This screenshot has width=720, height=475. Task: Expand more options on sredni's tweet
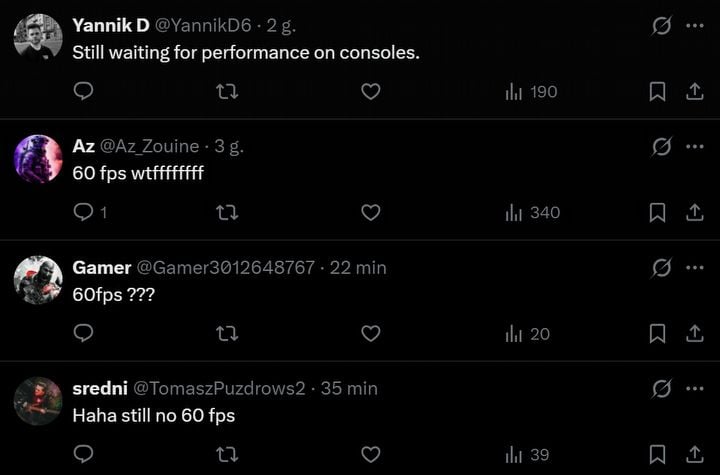point(694,388)
